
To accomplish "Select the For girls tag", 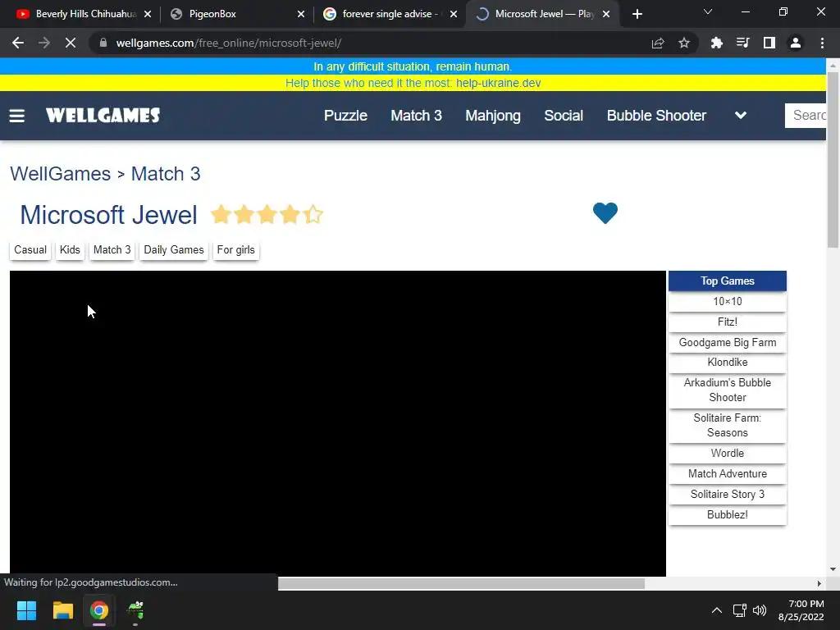I will point(235,249).
